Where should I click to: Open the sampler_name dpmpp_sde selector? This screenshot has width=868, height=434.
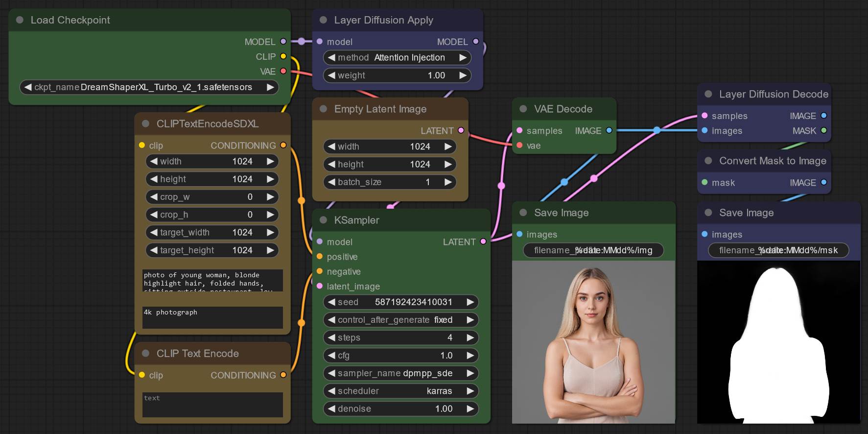[x=400, y=373]
